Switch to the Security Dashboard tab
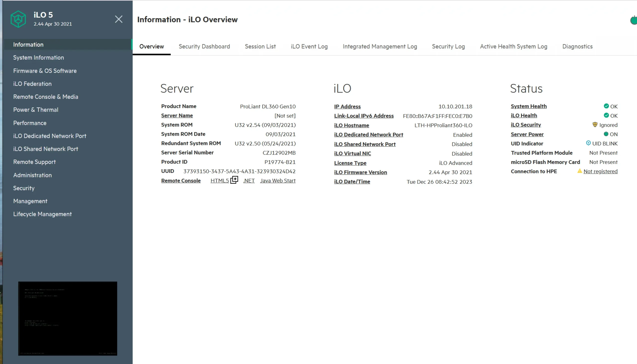 [204, 46]
